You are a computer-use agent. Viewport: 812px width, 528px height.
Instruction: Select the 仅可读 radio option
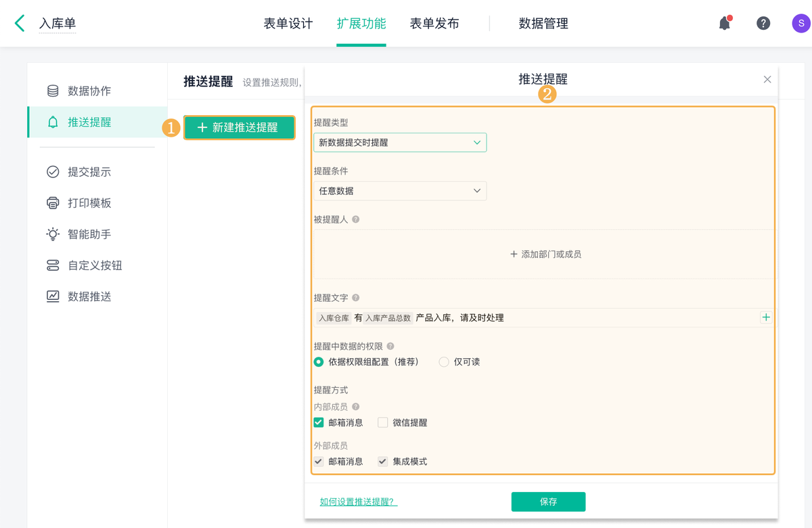click(444, 362)
